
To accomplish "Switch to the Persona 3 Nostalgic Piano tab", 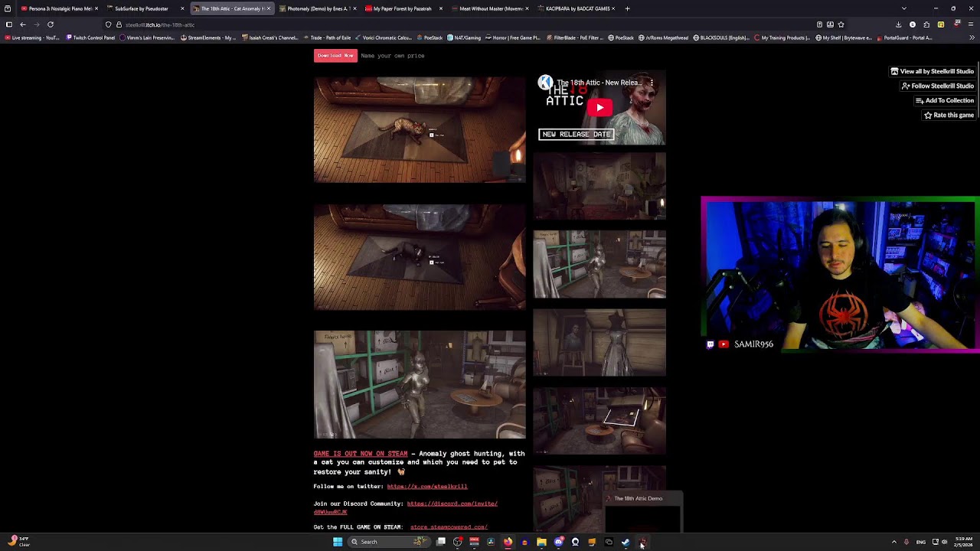I will click(x=57, y=8).
